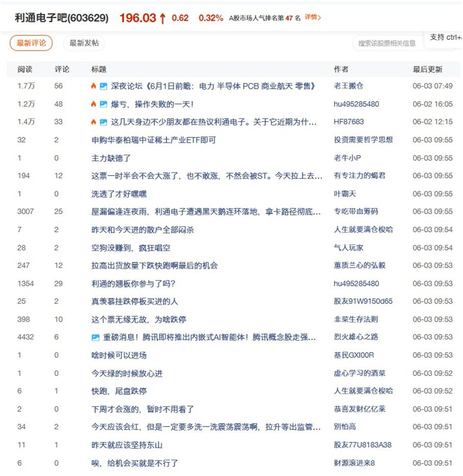Image resolution: width=463 pixels, height=476 pixels.
Task: Open author profile 基民GXI00R
Action: tap(354, 355)
